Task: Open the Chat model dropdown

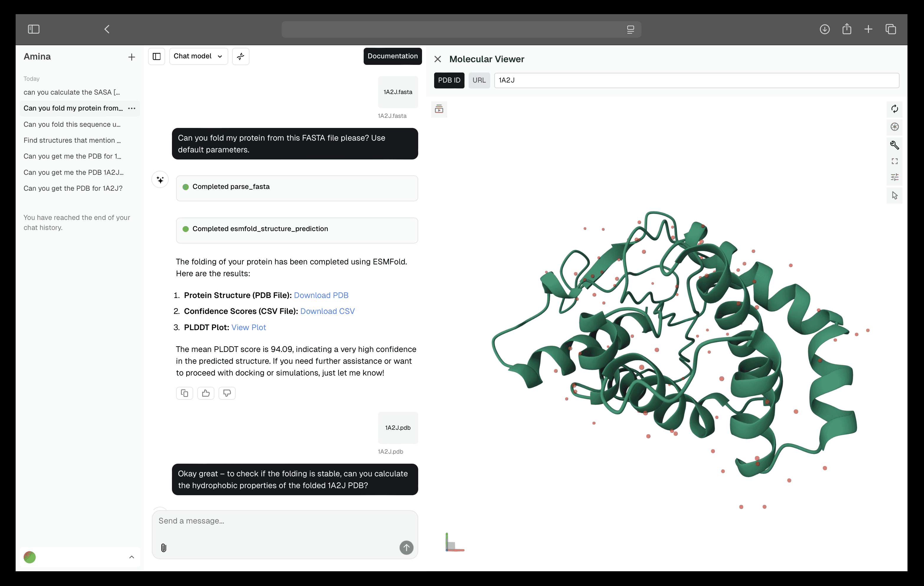Action: coord(198,56)
